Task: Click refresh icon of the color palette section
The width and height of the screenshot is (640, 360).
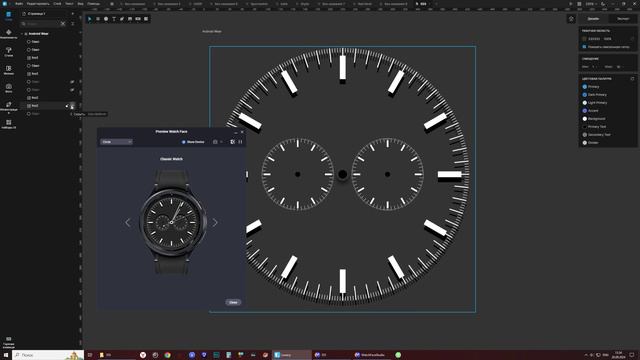Action: [632, 79]
